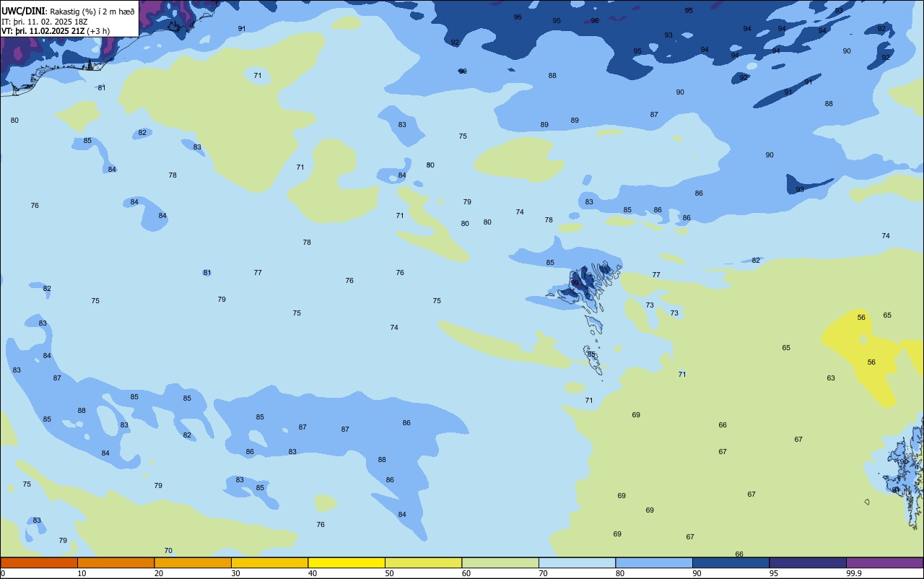Click the 80–90 medium blue legend swatch
The width and height of the screenshot is (924, 579).
point(654,562)
